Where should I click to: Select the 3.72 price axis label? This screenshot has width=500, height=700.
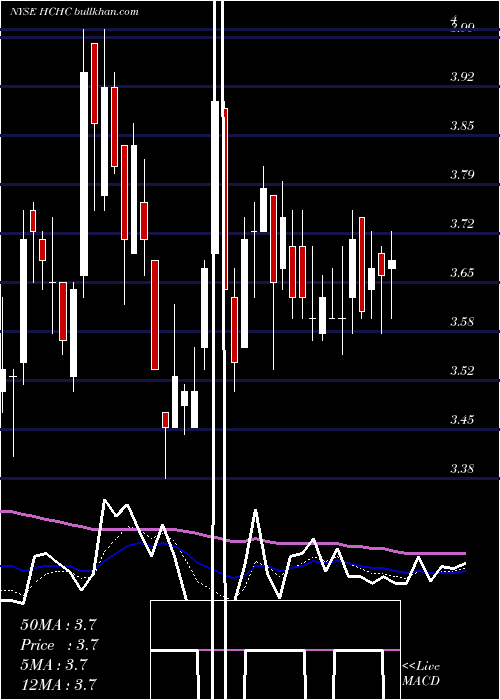coord(462,223)
